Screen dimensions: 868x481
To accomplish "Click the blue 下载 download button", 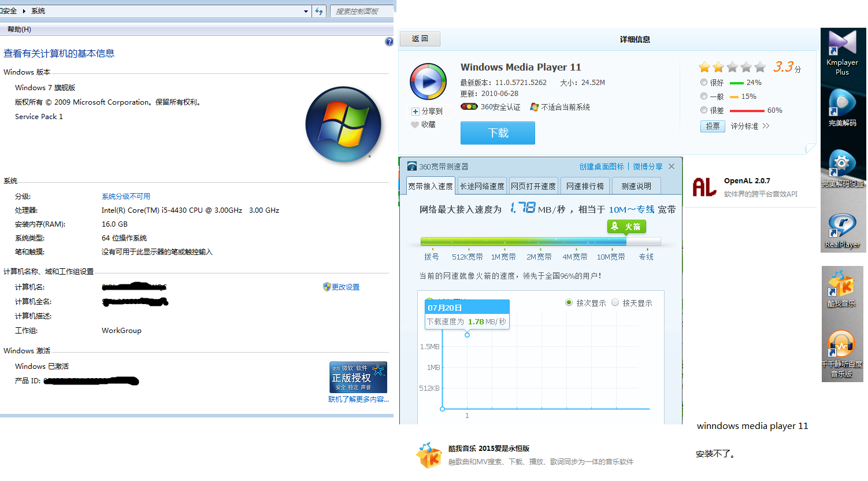I will click(498, 133).
